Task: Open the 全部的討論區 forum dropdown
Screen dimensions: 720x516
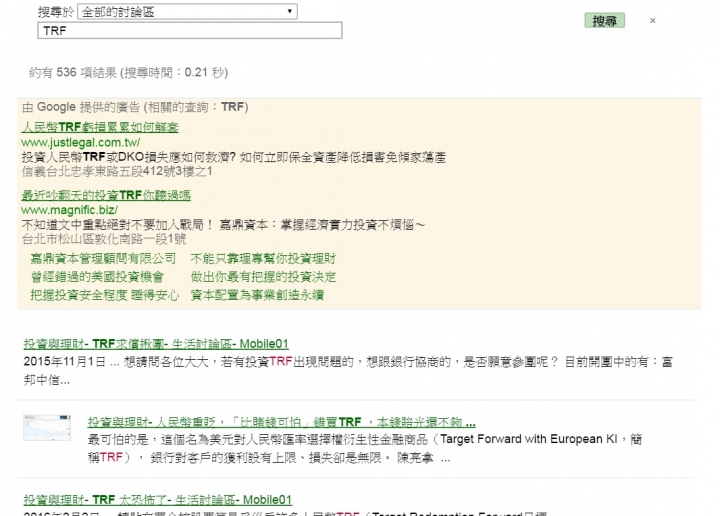Action: [x=187, y=11]
